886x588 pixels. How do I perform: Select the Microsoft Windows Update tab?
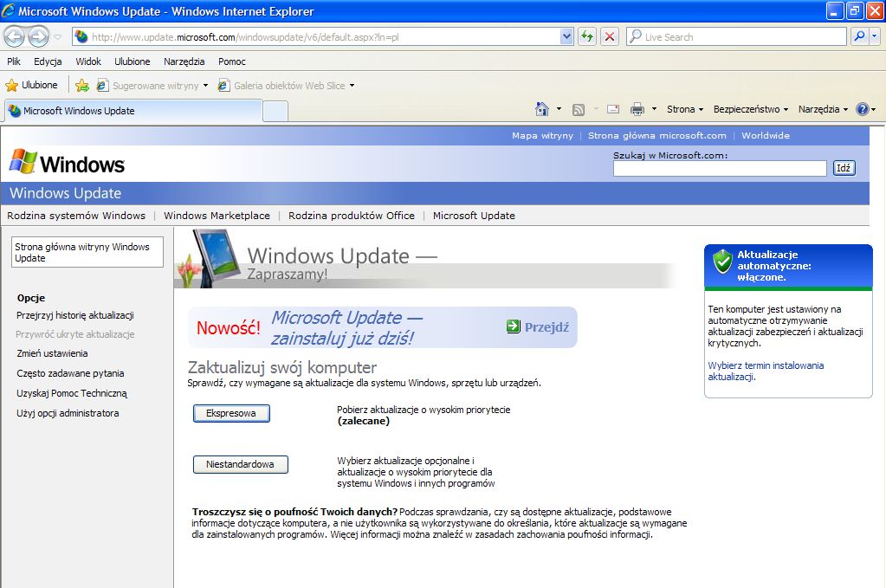(x=134, y=111)
